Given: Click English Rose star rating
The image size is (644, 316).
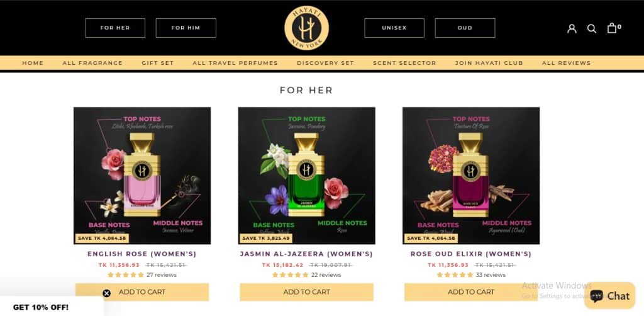Looking at the screenshot, I should pyautogui.click(x=126, y=275).
